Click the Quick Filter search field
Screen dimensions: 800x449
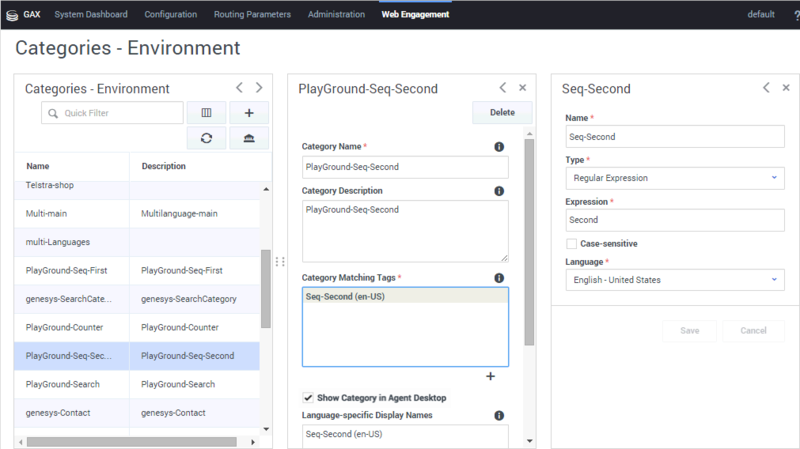click(113, 113)
